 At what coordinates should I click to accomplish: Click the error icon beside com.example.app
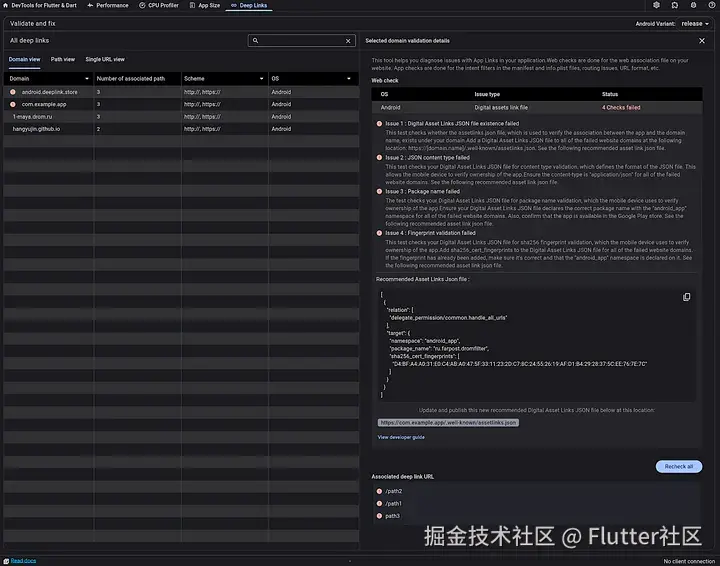(x=13, y=104)
